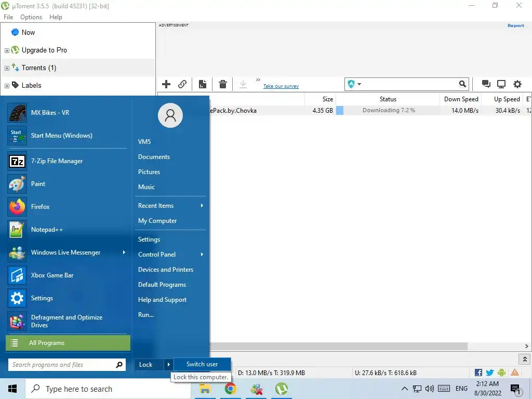The image size is (532, 399).
Task: Add a torrent with the plus icon
Action: click(166, 84)
